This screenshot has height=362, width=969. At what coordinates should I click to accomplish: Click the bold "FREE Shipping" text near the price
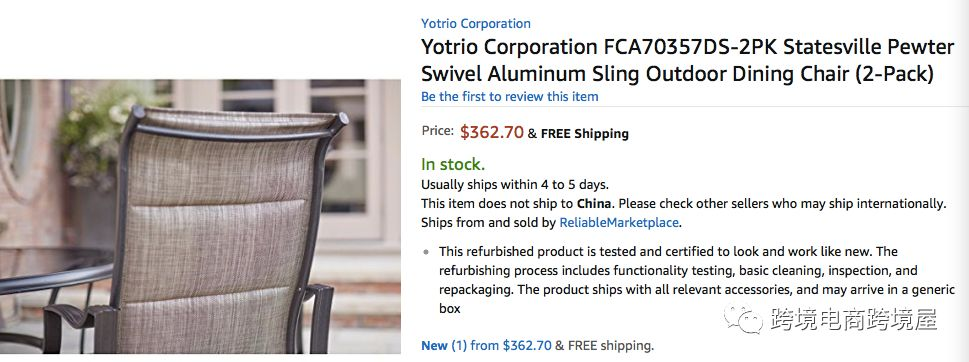[585, 133]
